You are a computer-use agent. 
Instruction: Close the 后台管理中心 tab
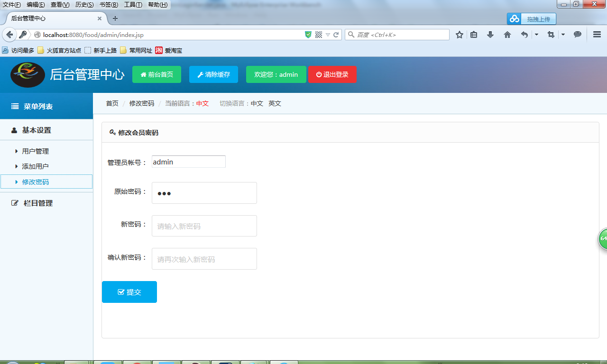[100, 18]
